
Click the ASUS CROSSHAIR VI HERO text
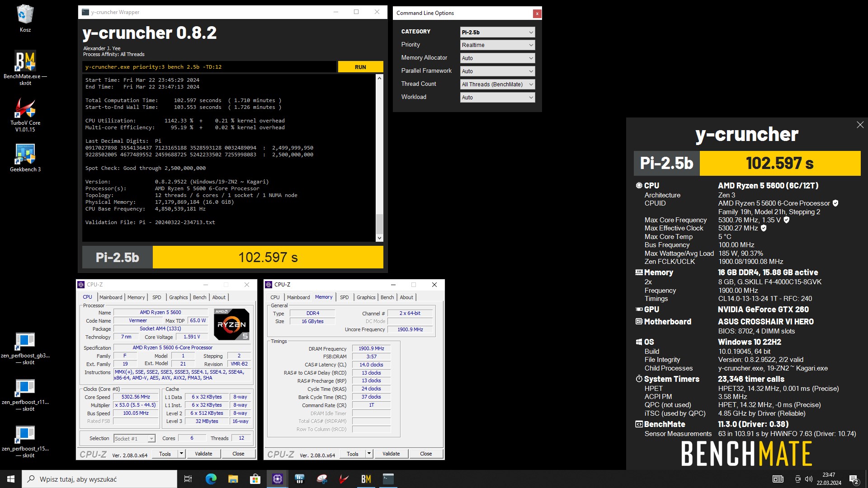(765, 322)
